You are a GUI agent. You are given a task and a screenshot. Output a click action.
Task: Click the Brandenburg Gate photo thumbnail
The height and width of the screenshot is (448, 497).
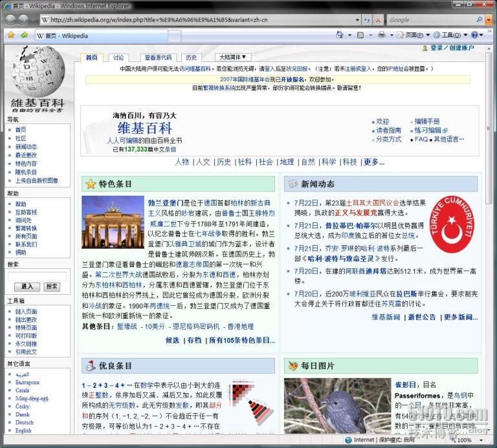tap(113, 222)
